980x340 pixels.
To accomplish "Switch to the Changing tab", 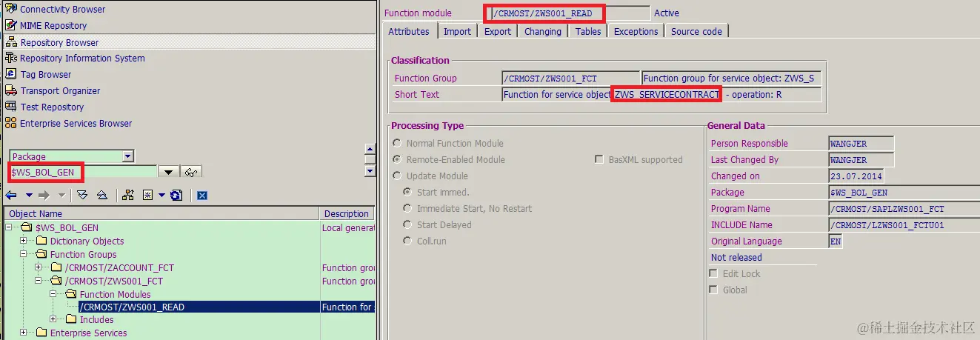I will [543, 31].
